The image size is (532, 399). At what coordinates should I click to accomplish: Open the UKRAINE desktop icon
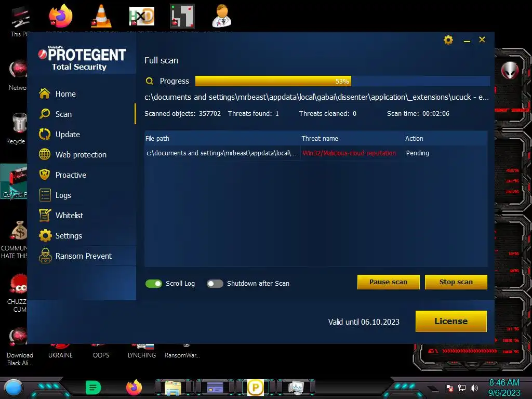60,352
